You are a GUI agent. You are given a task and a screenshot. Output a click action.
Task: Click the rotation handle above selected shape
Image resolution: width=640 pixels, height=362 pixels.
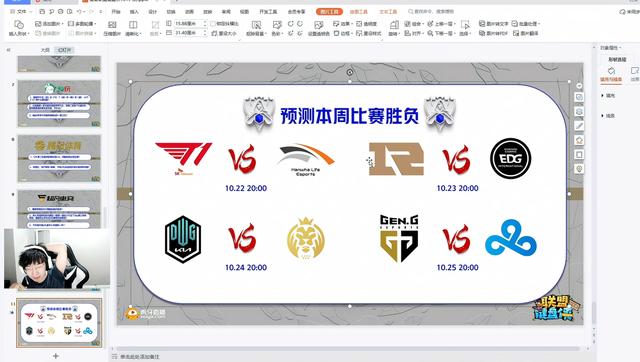350,72
